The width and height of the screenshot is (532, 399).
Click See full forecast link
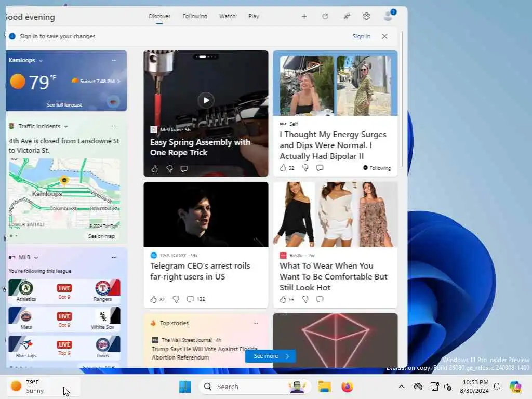click(x=64, y=105)
